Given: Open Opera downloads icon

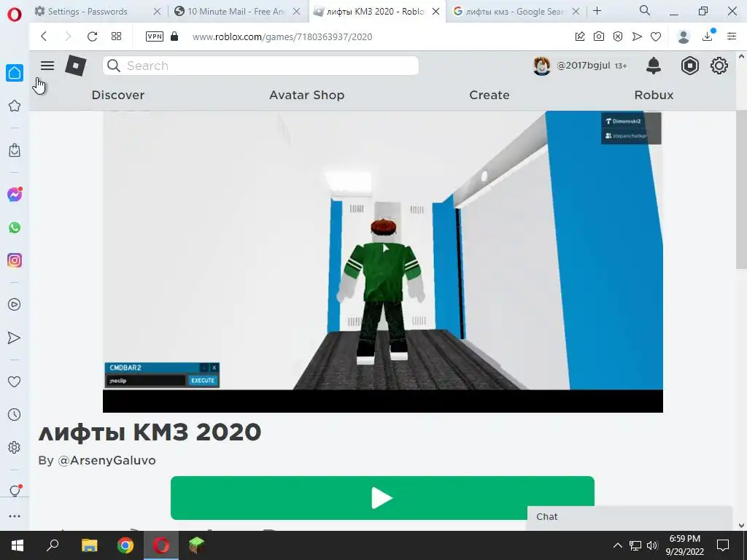Looking at the screenshot, I should tap(708, 36).
